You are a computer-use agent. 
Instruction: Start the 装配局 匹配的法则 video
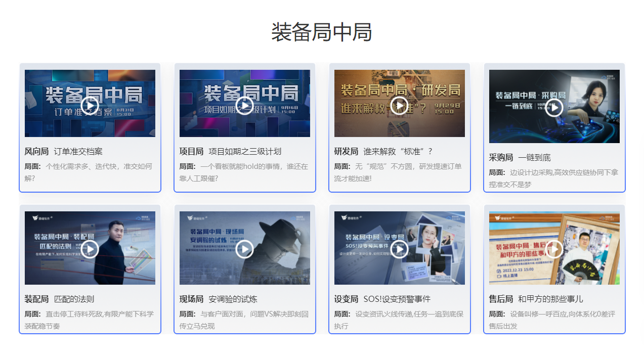[x=90, y=249]
